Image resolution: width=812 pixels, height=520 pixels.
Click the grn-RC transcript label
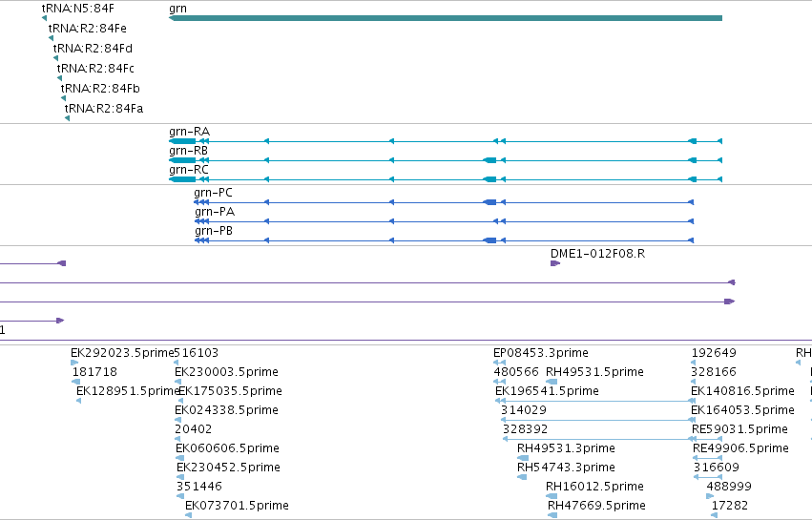click(189, 170)
